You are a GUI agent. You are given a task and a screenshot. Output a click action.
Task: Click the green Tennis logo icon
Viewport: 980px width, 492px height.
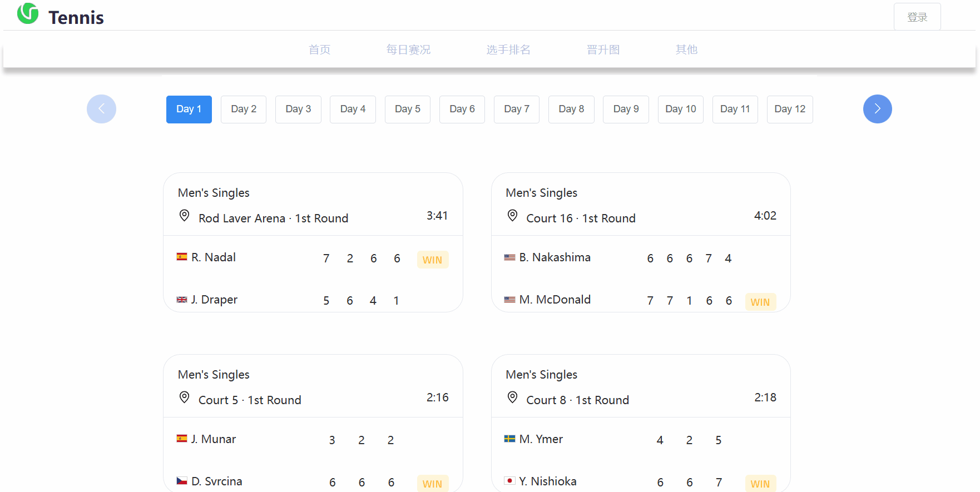point(28,13)
